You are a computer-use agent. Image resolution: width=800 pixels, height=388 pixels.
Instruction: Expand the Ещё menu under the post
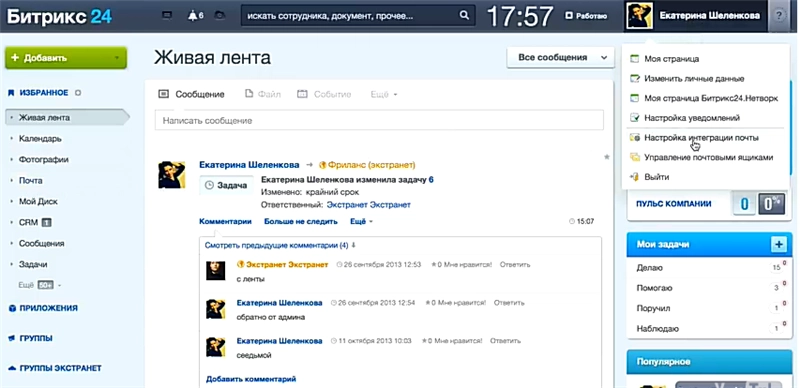(361, 222)
